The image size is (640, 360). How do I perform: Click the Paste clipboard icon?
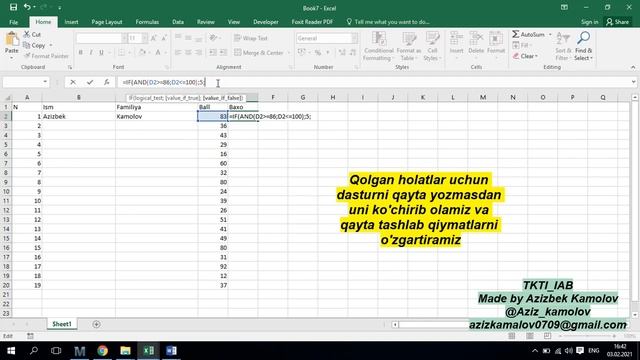(11, 40)
